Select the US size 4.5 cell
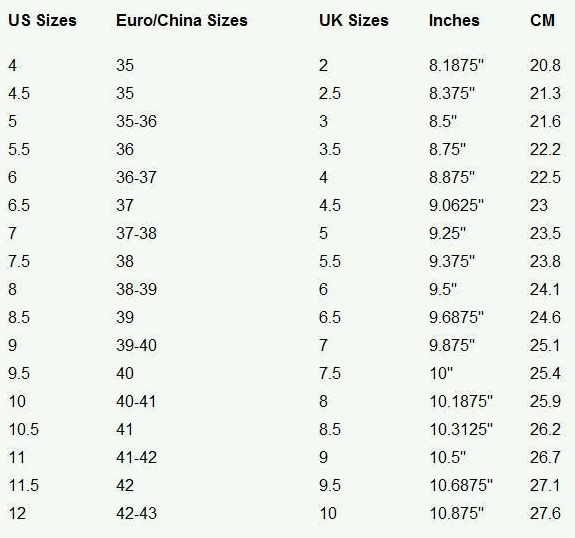This screenshot has width=575, height=538. pos(19,93)
